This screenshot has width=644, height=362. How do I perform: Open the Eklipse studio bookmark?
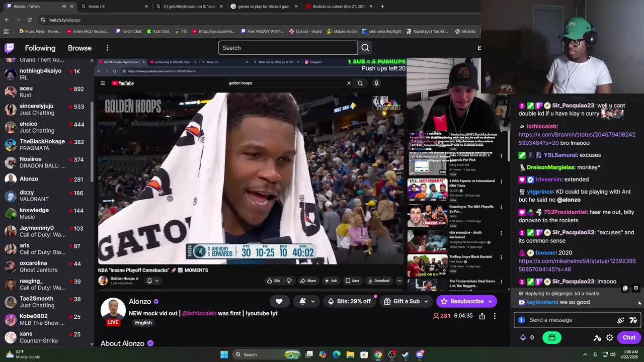pyautogui.click(x=342, y=32)
